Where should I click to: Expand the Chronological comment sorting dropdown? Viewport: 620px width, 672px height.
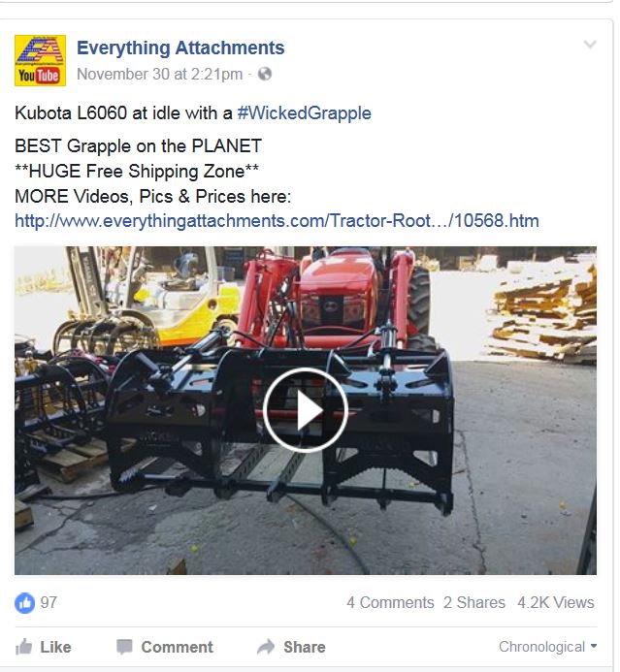[x=547, y=646]
